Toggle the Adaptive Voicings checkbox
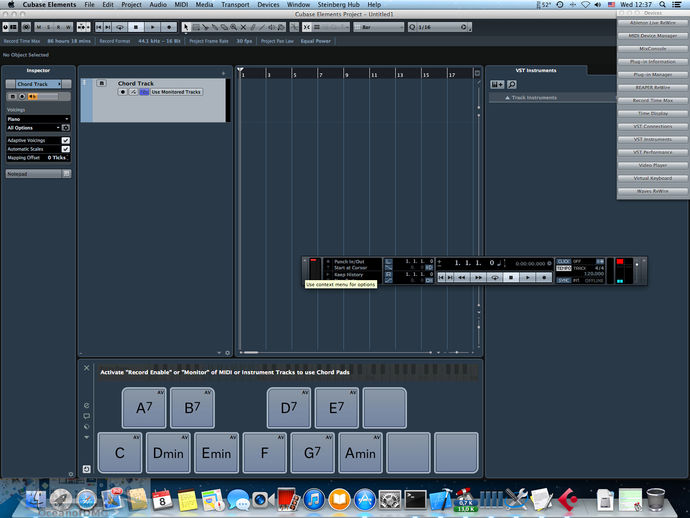The width and height of the screenshot is (690, 518). pos(66,140)
